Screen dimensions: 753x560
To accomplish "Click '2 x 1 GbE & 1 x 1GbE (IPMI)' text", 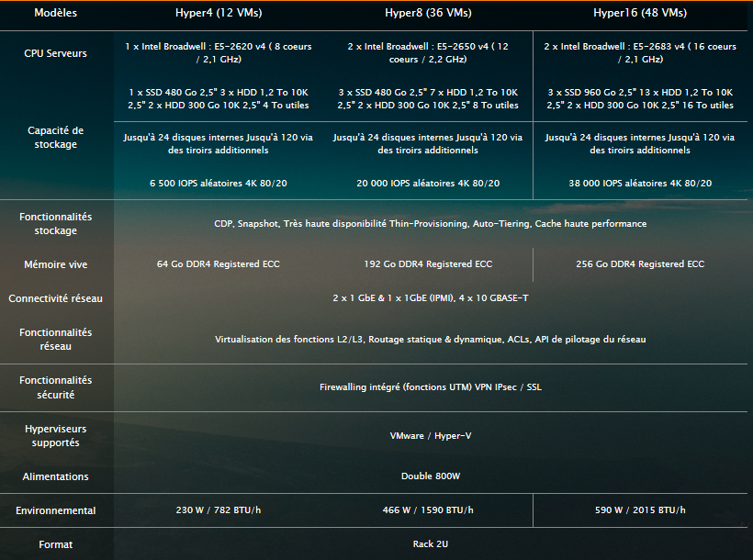I will pos(394,298).
